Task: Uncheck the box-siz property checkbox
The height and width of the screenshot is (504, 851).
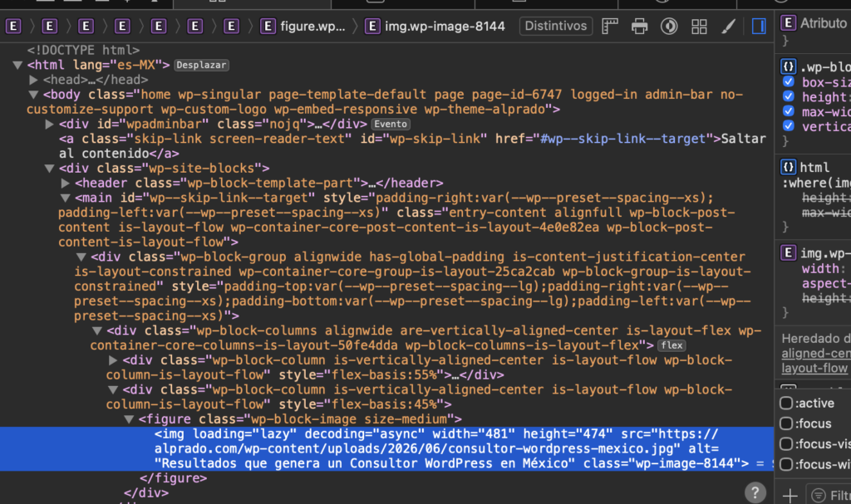Action: point(789,82)
